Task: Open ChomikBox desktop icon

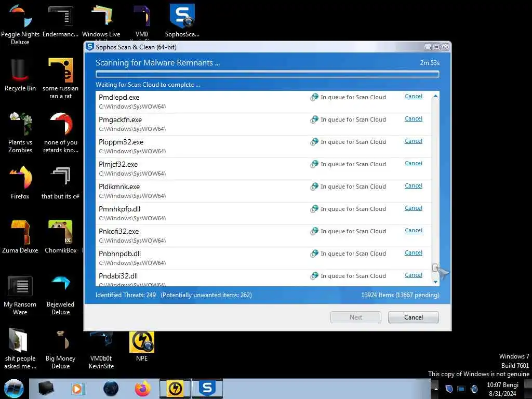Action: point(60,236)
